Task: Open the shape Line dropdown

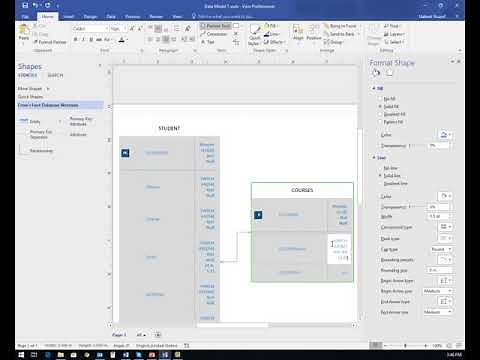Action: pos(271,34)
